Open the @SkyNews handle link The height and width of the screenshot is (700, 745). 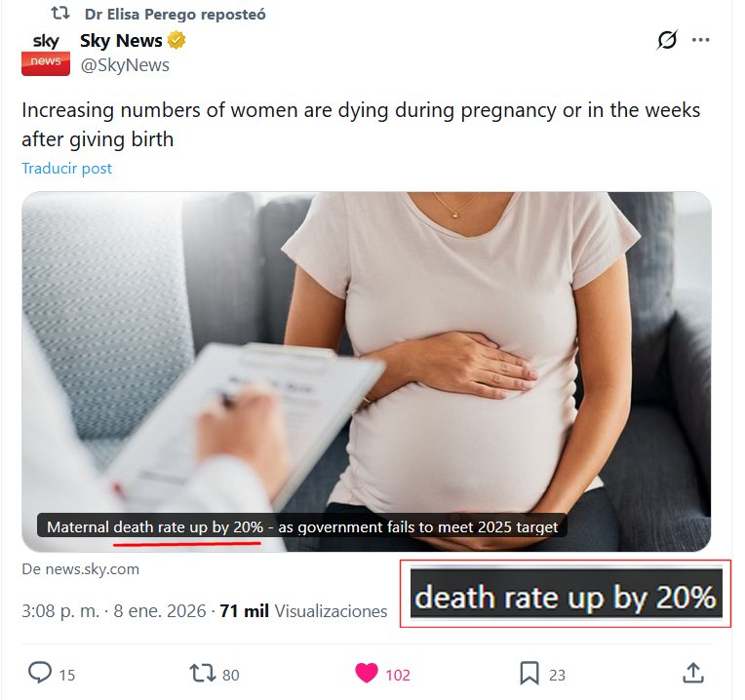point(125,65)
